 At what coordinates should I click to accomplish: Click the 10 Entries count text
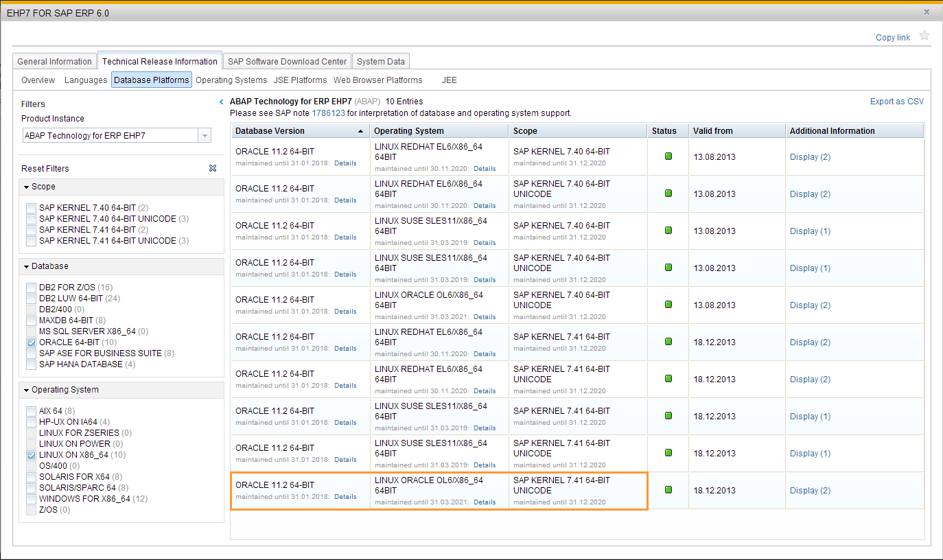tap(404, 102)
